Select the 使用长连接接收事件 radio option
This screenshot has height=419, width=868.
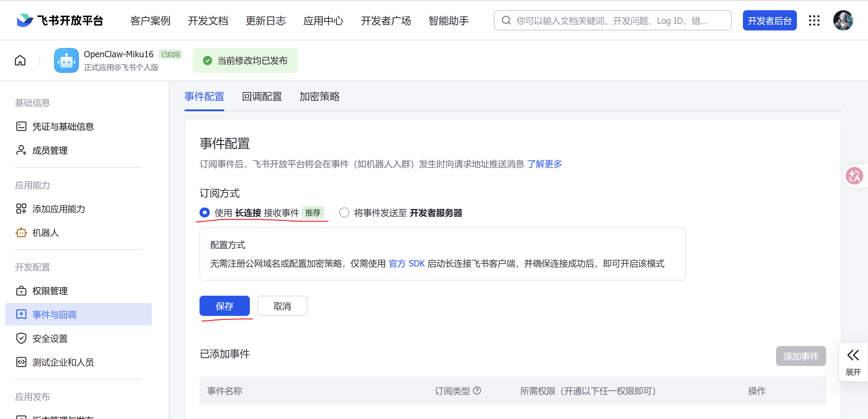coord(205,213)
